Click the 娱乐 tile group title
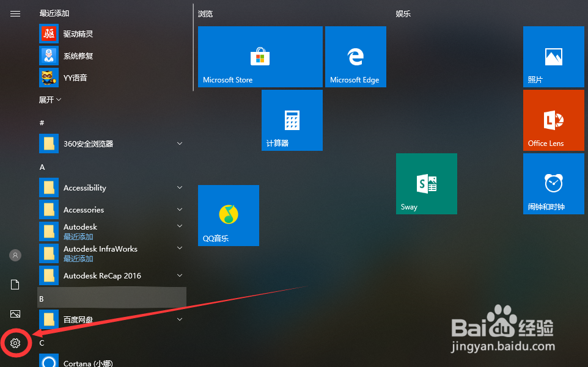Screen dimensions: 588x367 point(403,14)
